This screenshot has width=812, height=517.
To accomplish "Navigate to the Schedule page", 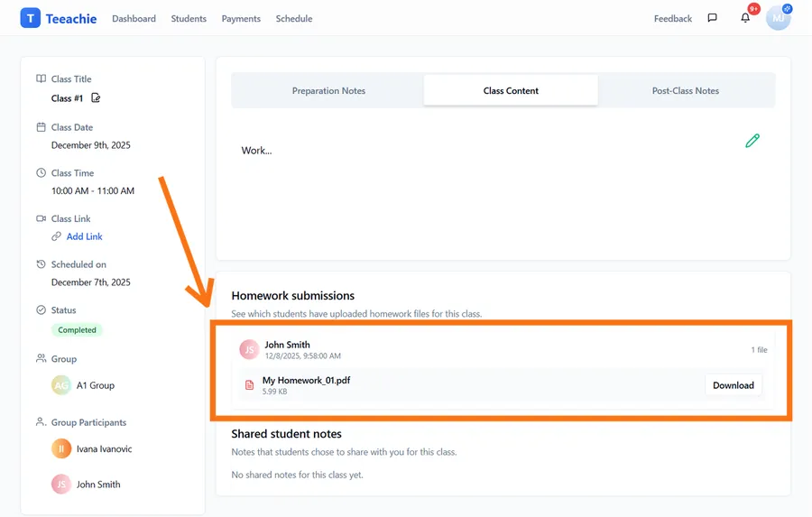I will pyautogui.click(x=294, y=19).
